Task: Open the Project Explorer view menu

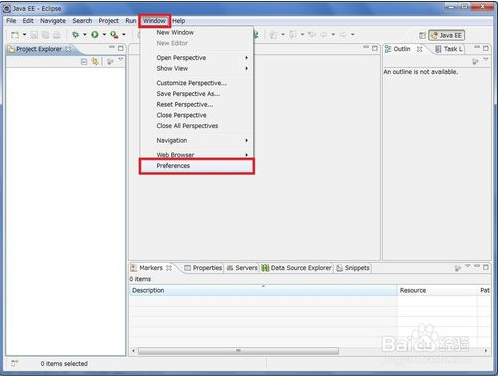Action: click(x=121, y=60)
